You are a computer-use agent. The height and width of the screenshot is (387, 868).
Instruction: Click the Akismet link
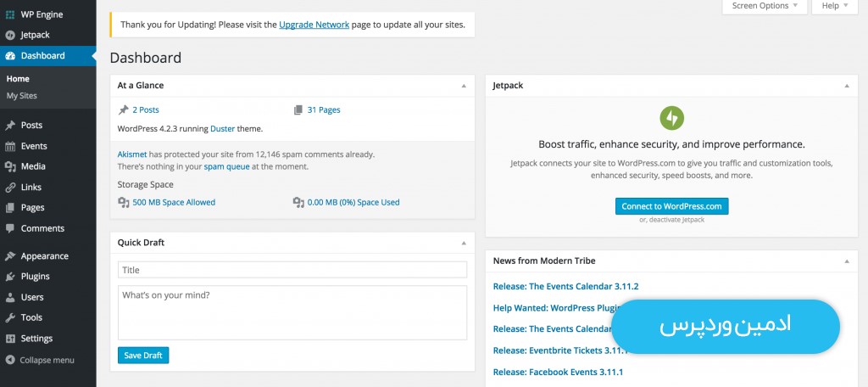[131, 154]
